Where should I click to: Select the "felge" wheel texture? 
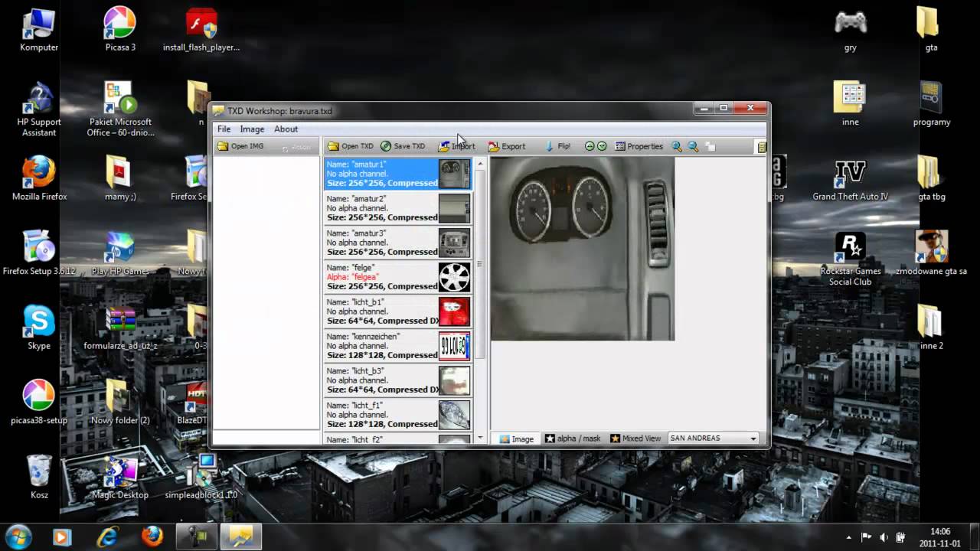pos(398,277)
